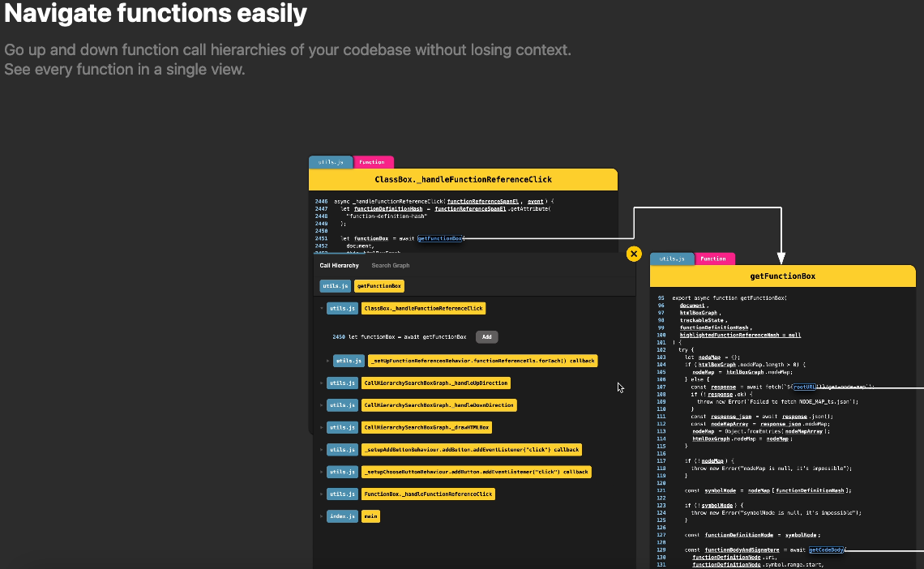Select CallHierarchySearchBoxGraph._handleDownDirection label
The height and width of the screenshot is (569, 924).
point(439,405)
